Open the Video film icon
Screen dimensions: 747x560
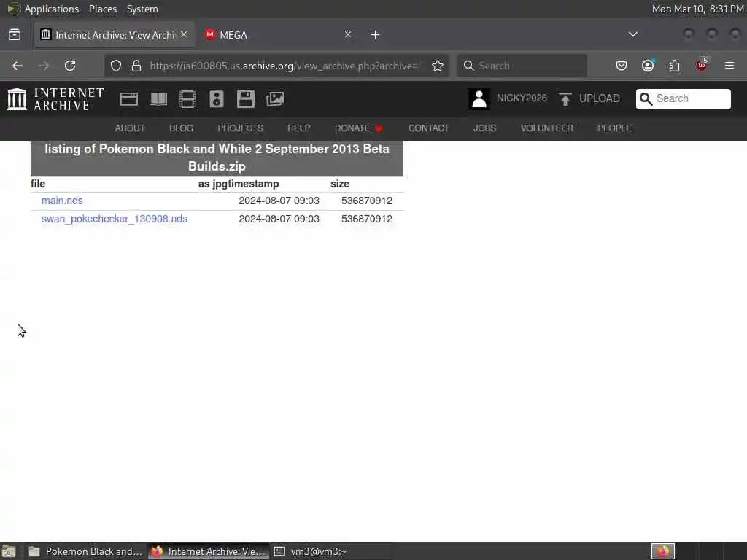click(x=187, y=99)
